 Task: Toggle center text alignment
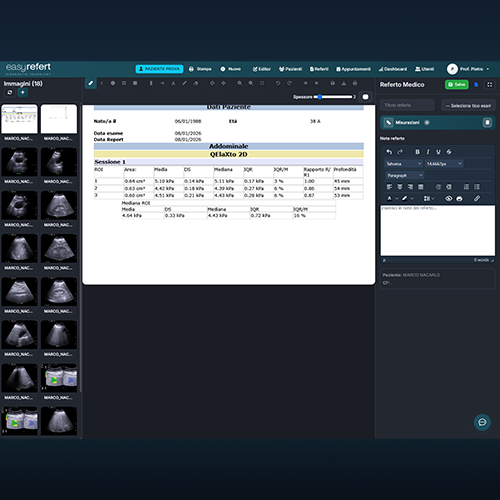400,187
